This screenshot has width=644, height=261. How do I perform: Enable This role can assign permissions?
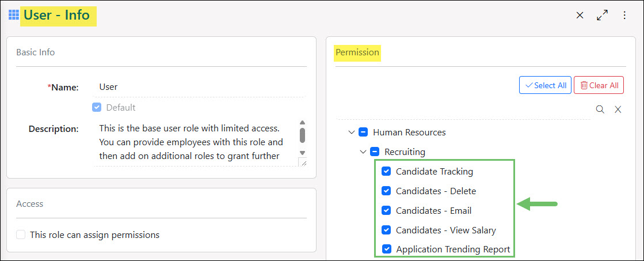pyautogui.click(x=21, y=234)
